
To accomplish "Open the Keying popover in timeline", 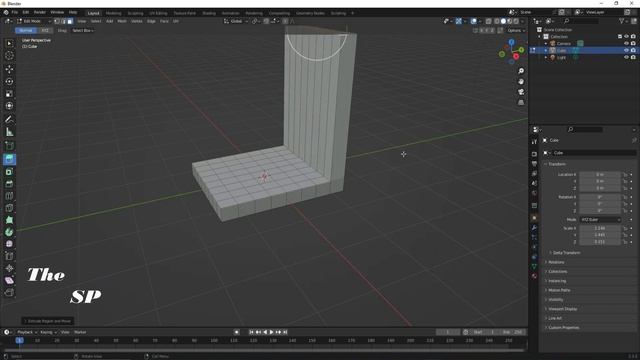I will (48, 332).
